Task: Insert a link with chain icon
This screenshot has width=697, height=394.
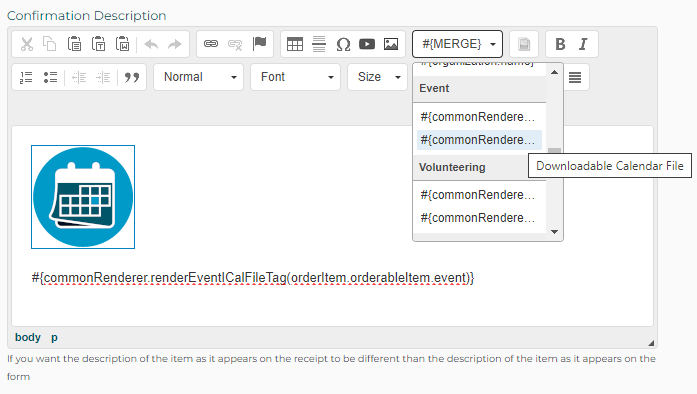Action: 211,44
